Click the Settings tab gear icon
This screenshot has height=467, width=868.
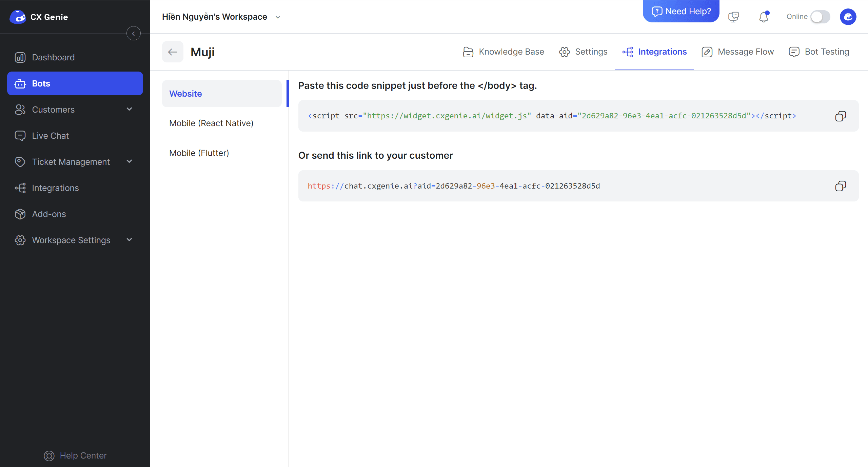[x=565, y=52]
